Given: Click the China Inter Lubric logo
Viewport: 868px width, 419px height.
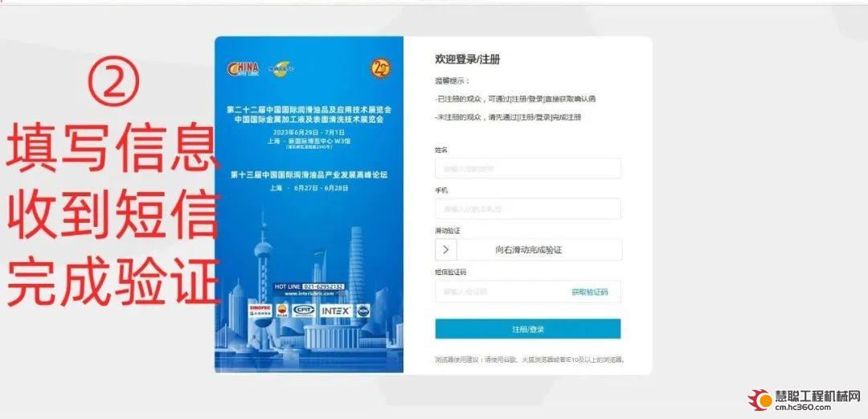Looking at the screenshot, I should click(243, 68).
